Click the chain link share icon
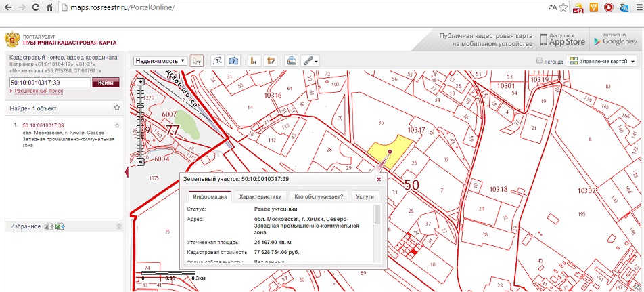Image resolution: width=644 pixels, height=292 pixels. pyautogui.click(x=308, y=61)
